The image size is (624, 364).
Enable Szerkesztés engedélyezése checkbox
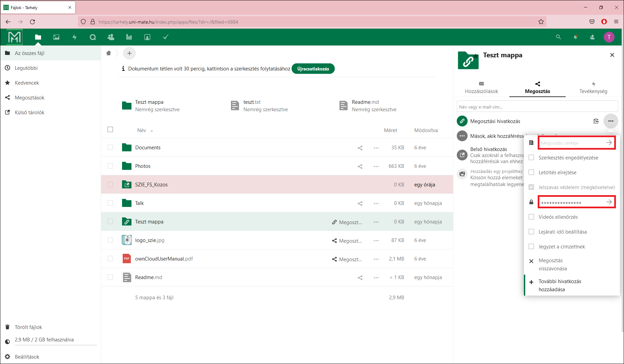531,158
